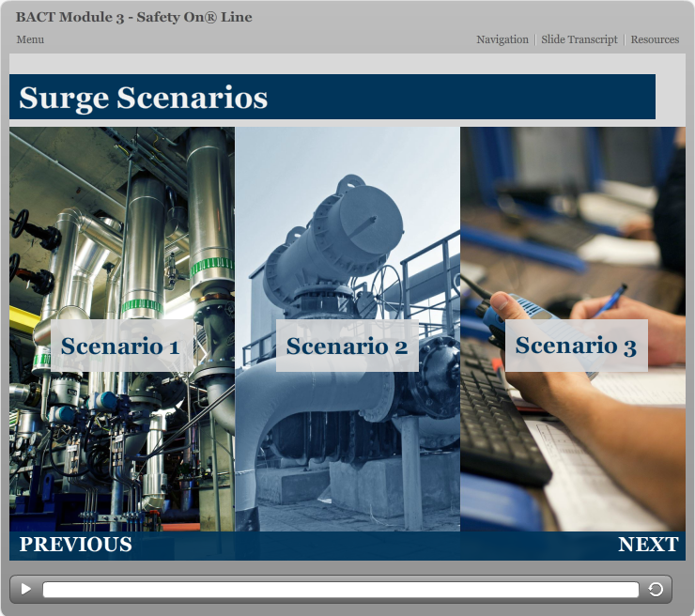
Task: Open the Slide Transcript tab
Action: point(579,39)
